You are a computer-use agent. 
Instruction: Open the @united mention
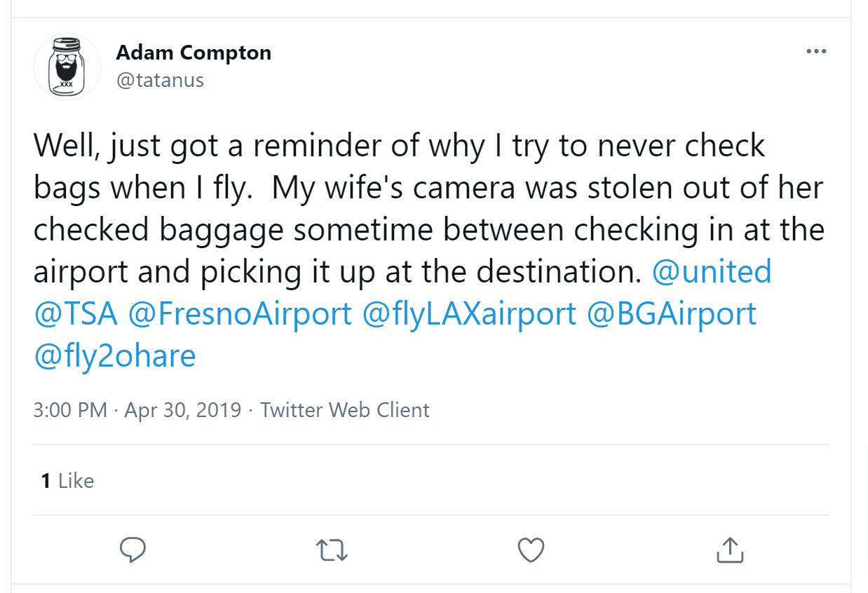pyautogui.click(x=712, y=272)
